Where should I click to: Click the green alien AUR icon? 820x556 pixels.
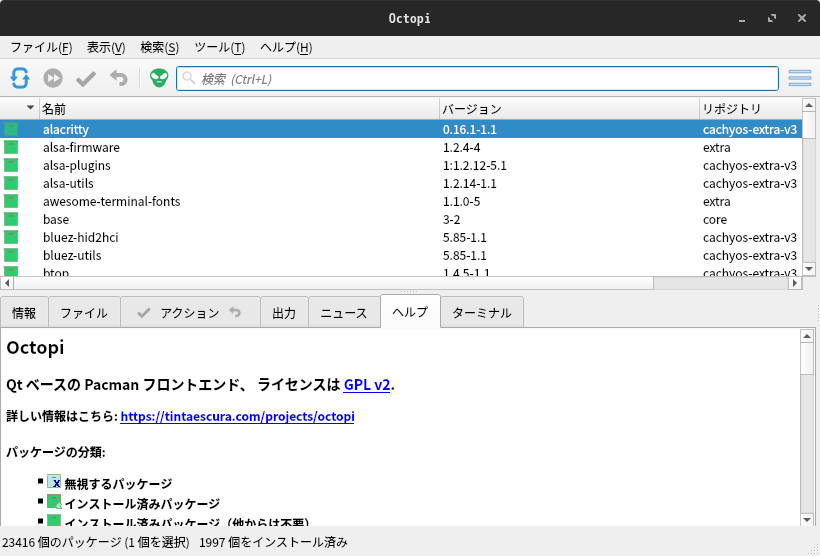(x=159, y=78)
